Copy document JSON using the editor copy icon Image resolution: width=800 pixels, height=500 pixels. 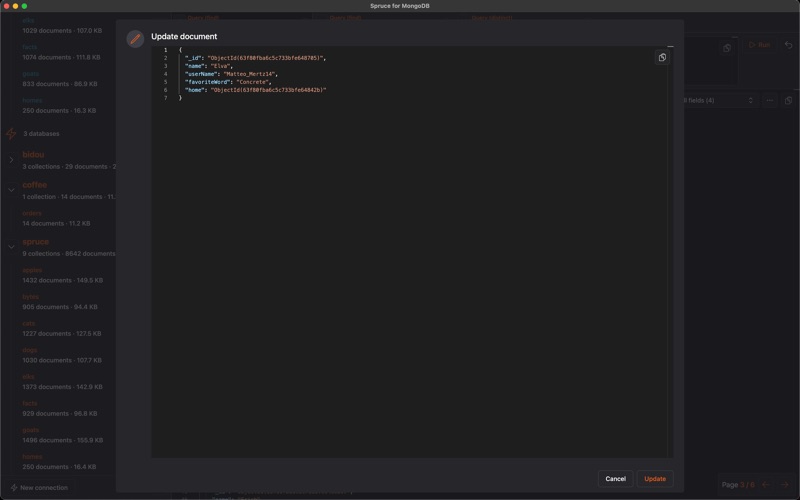click(x=662, y=57)
